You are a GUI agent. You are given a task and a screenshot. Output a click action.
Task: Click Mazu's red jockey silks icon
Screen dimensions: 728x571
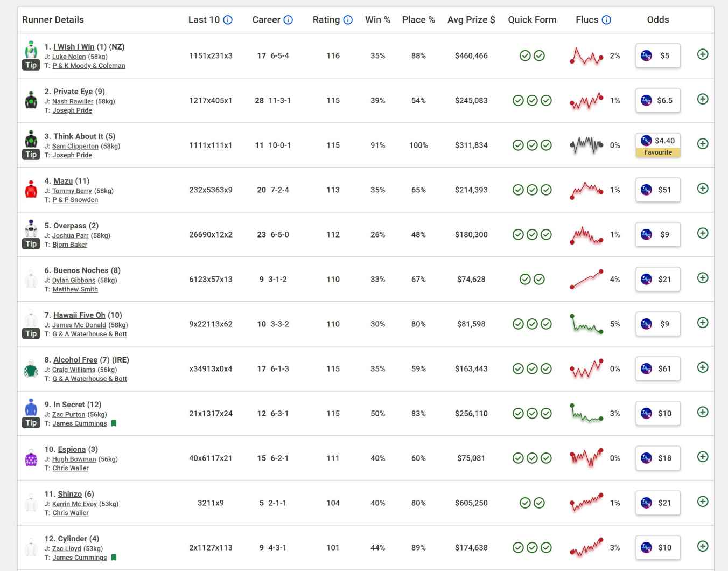31,190
